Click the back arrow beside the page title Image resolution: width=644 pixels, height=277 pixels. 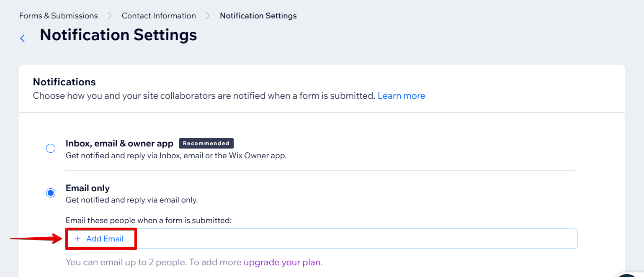[x=23, y=38]
